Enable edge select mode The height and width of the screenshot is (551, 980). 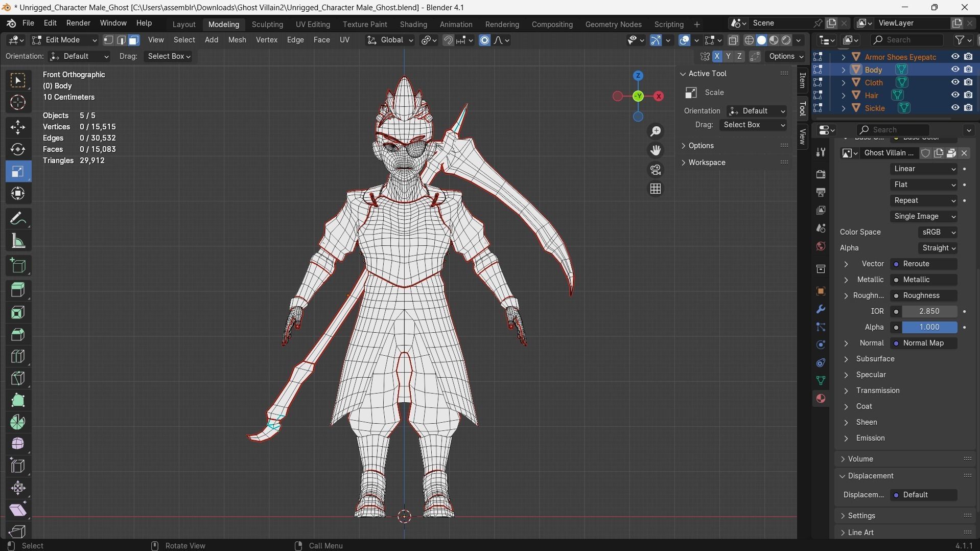121,40
